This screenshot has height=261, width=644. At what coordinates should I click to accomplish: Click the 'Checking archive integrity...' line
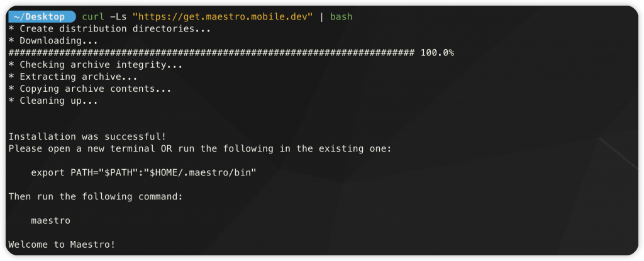[96, 65]
